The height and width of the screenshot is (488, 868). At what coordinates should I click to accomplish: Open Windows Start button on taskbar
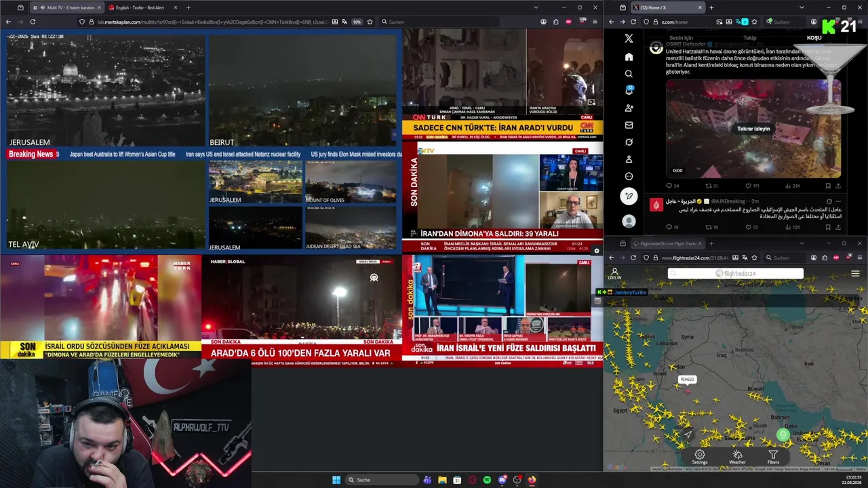[x=336, y=480]
